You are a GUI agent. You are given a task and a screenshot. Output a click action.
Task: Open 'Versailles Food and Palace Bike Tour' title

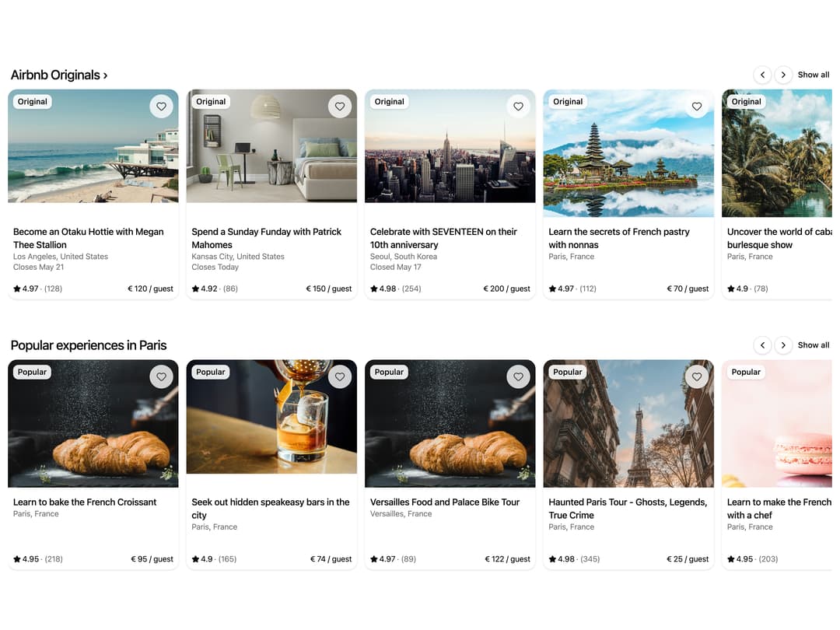pyautogui.click(x=445, y=502)
